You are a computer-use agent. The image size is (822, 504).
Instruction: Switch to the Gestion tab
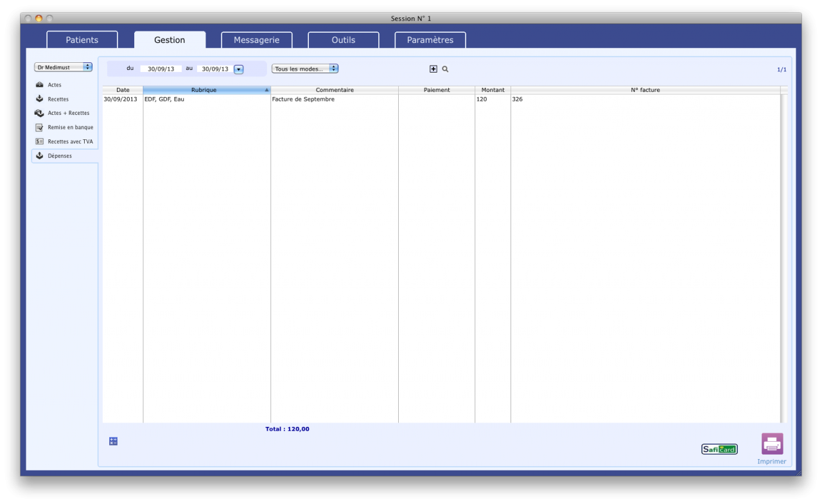(170, 40)
